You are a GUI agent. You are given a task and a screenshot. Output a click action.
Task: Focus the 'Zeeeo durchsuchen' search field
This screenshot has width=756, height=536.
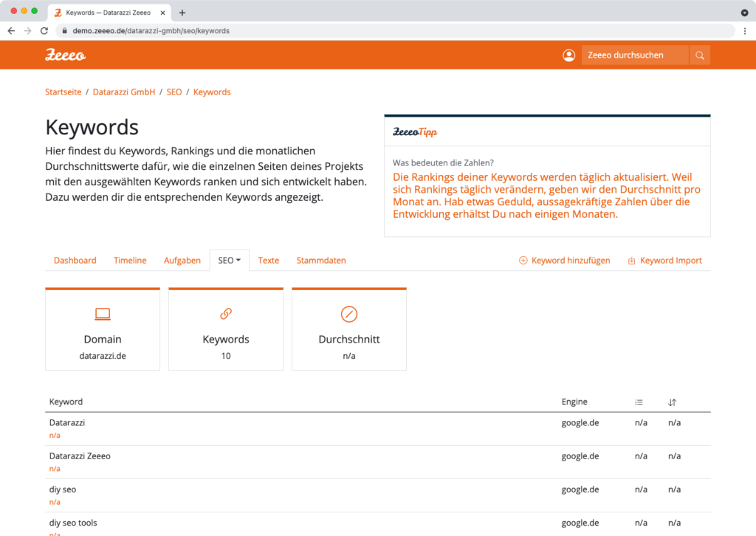pos(635,55)
